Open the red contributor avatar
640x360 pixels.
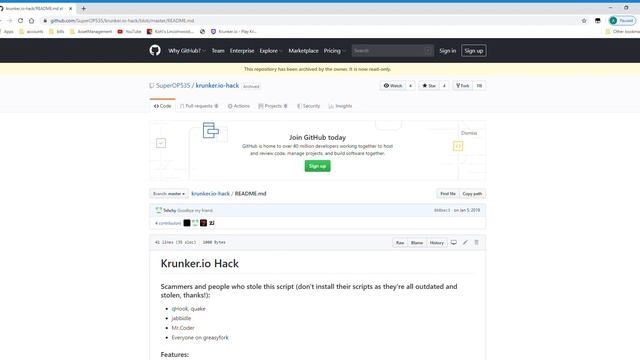pyautogui.click(x=203, y=223)
